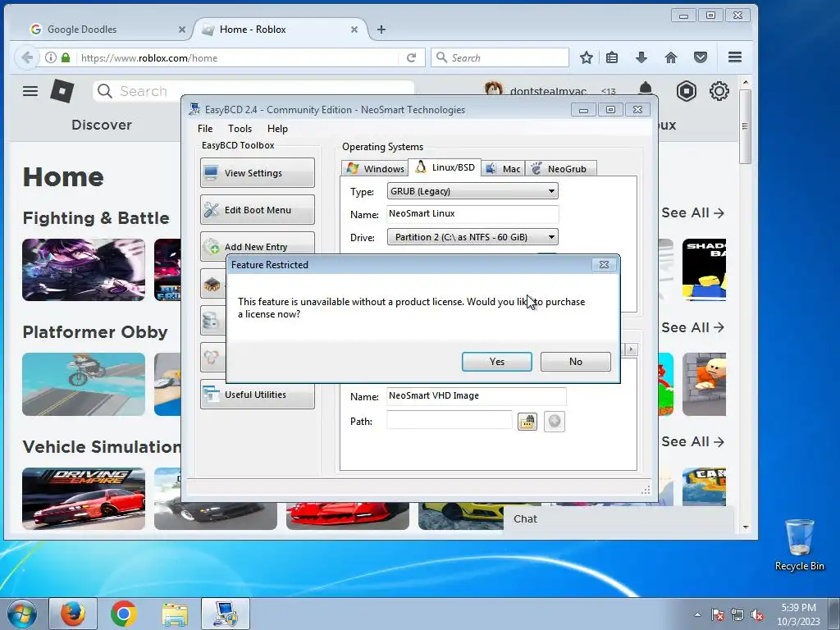Click the gray round icon beside Path
This screenshot has width=840, height=630.
pos(555,422)
